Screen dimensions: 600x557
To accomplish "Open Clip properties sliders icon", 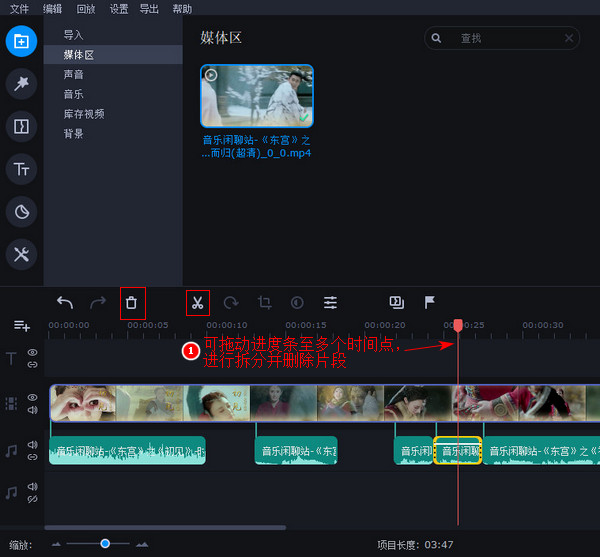I will (330, 303).
